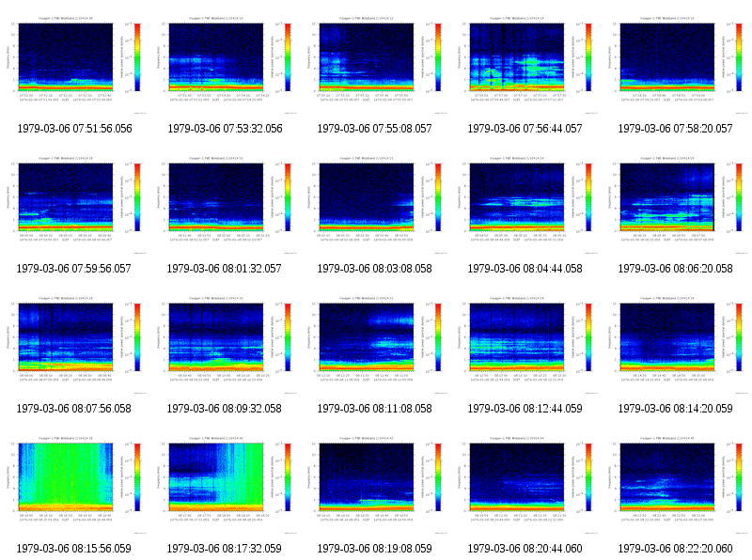Click the caption 1979-03-06 08:14:20.059
Viewport: 752px width, 560px height.
tap(675, 409)
